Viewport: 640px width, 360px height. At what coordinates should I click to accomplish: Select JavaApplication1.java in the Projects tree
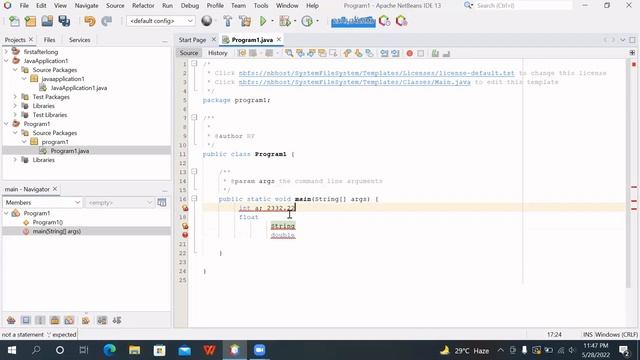(x=79, y=88)
